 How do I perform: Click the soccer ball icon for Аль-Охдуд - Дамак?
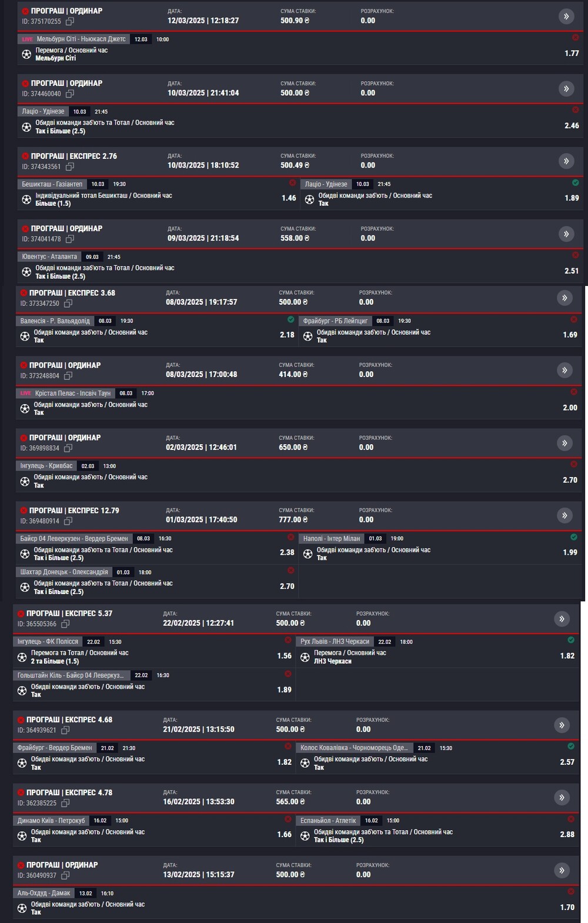tap(22, 908)
